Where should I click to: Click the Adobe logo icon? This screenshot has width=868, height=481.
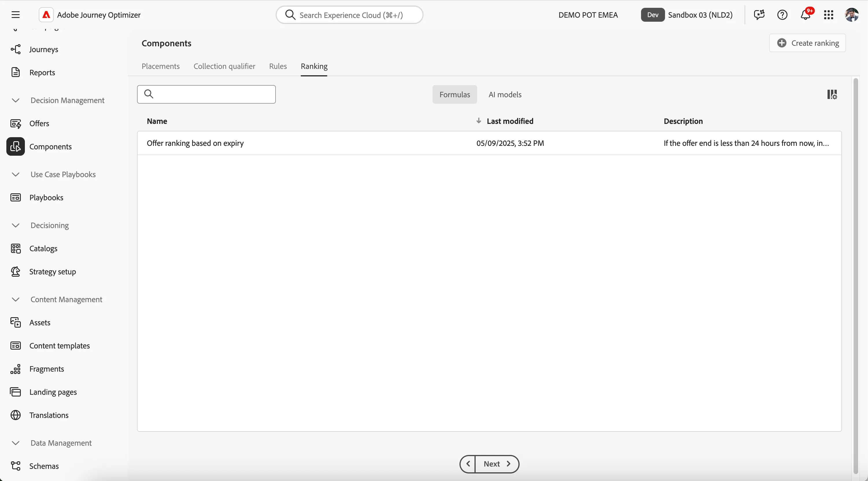[x=46, y=15]
